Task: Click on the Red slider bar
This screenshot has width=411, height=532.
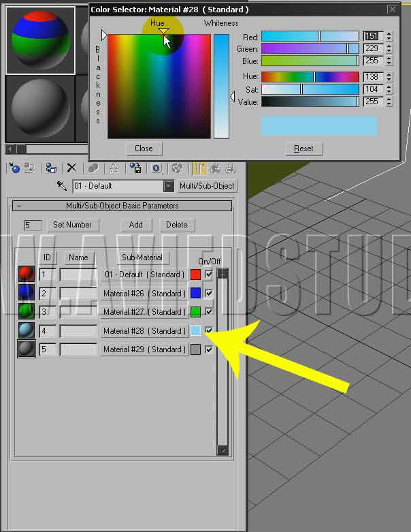Action: coord(310,36)
